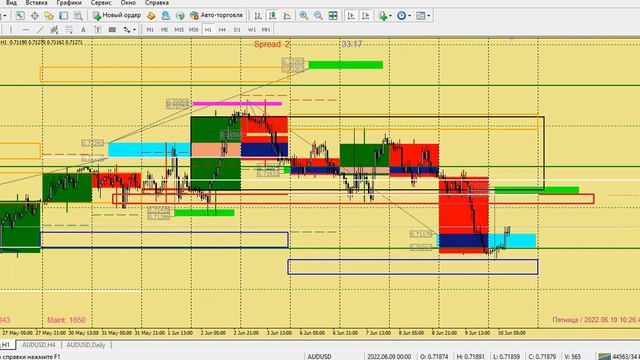Select the horizontal line drawing tool
This screenshot has width=640, height=360.
pos(26,29)
